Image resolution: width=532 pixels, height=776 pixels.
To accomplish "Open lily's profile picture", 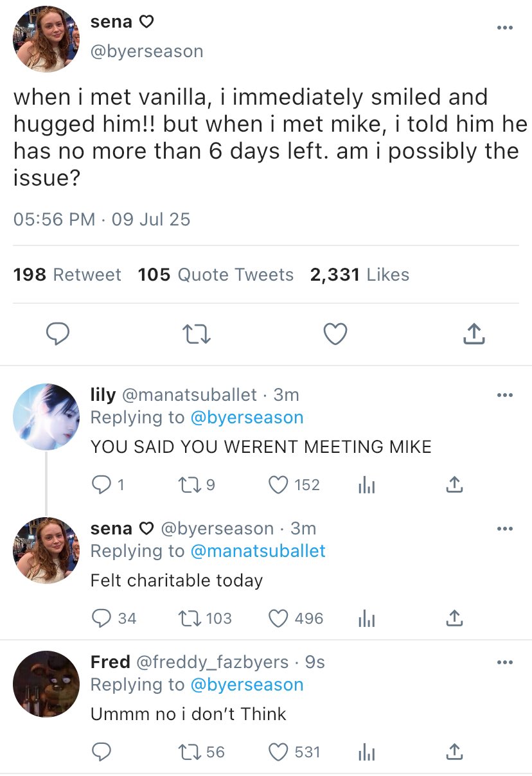I will click(46, 417).
